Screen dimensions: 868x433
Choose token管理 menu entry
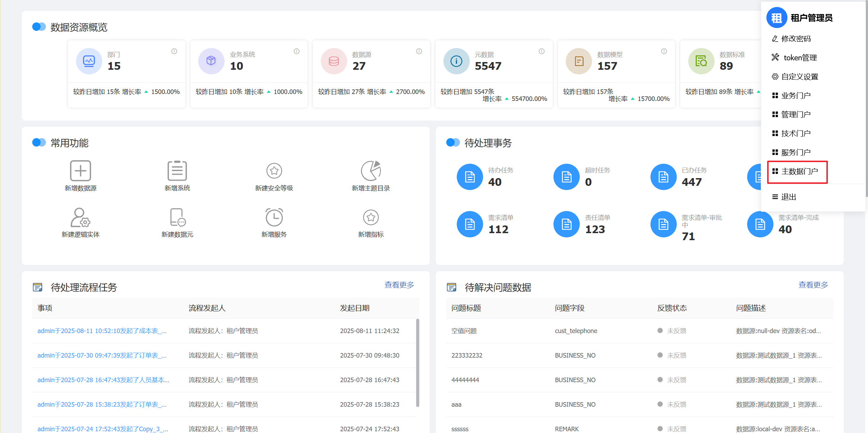800,57
